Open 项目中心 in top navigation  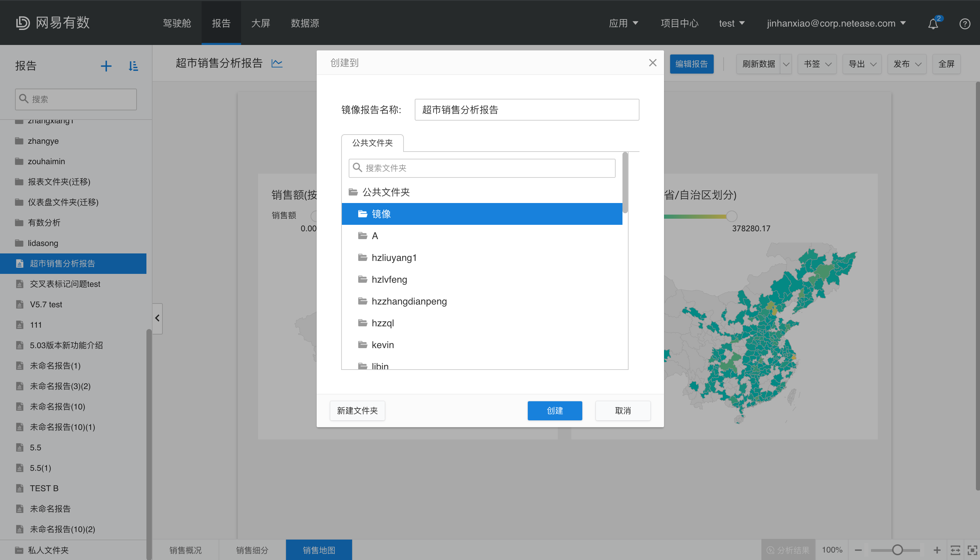[679, 24]
